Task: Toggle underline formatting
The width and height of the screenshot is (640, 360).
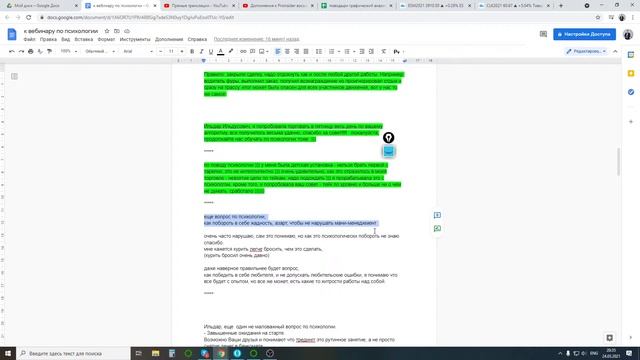Action: point(211,51)
